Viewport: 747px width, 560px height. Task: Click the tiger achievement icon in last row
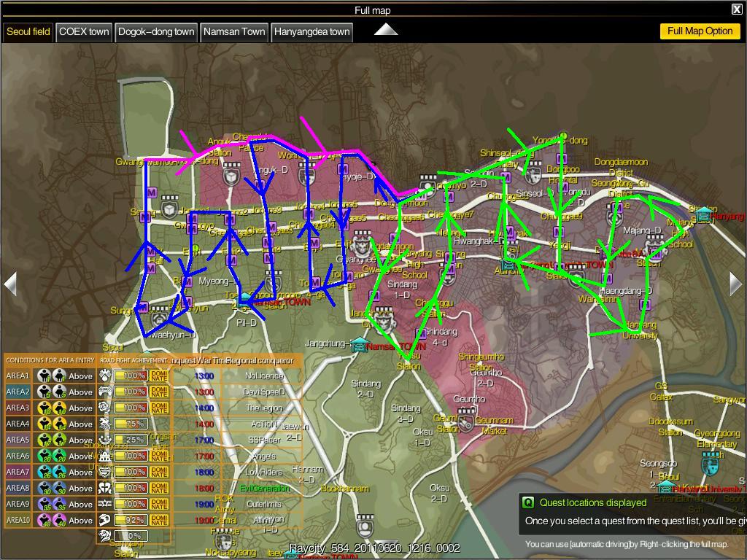coord(105,535)
